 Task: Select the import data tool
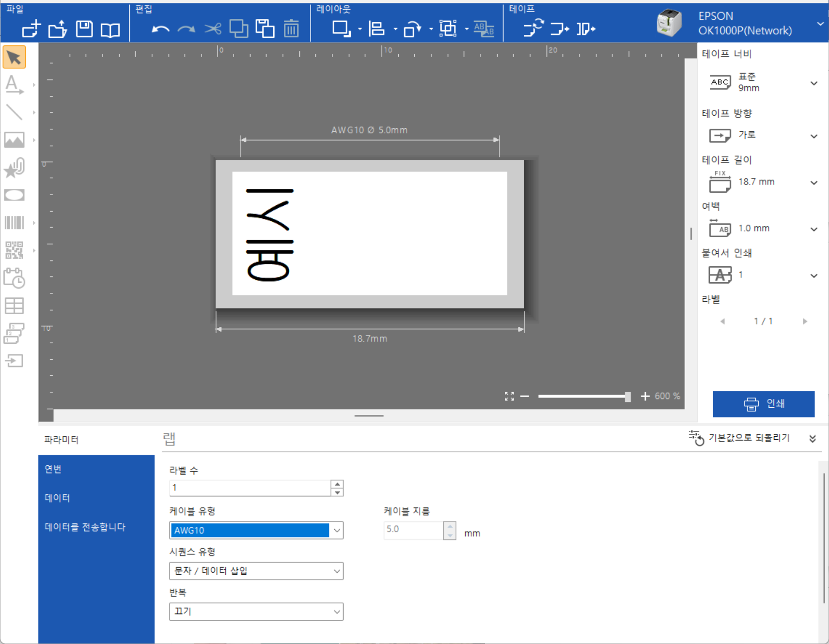point(14,361)
